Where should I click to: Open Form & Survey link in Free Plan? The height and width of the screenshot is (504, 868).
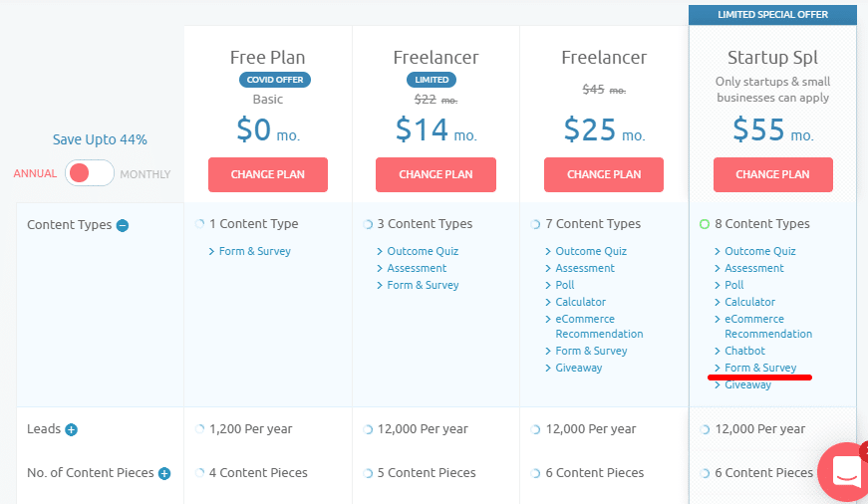(x=255, y=251)
